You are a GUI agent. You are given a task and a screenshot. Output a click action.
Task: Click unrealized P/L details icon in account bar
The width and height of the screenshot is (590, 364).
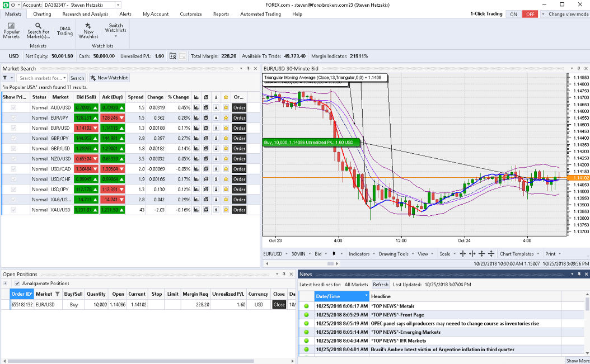(x=173, y=56)
